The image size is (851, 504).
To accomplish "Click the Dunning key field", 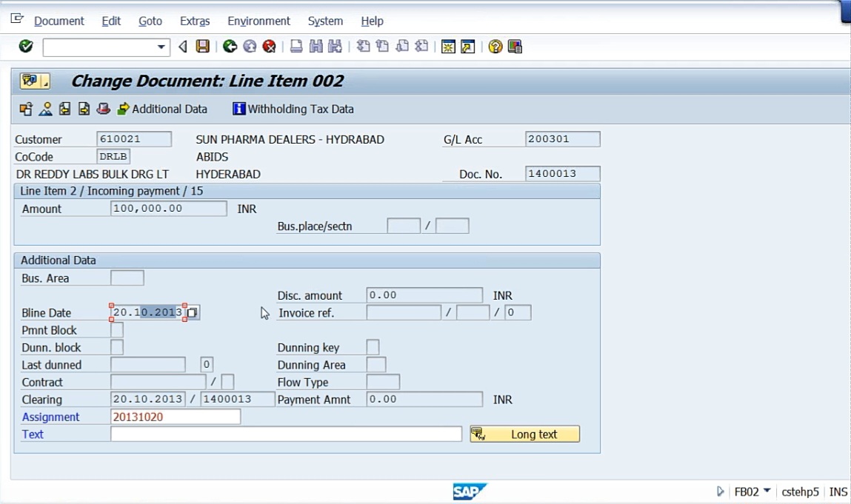I will pos(373,347).
